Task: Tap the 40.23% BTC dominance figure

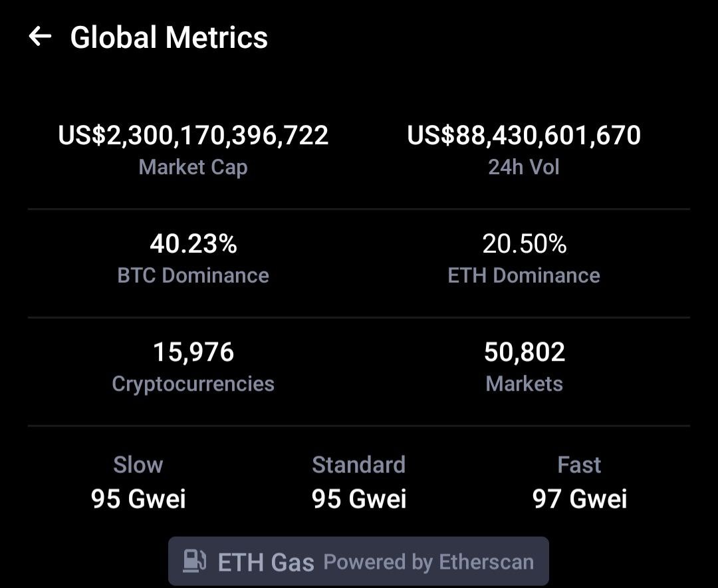Action: [x=193, y=244]
